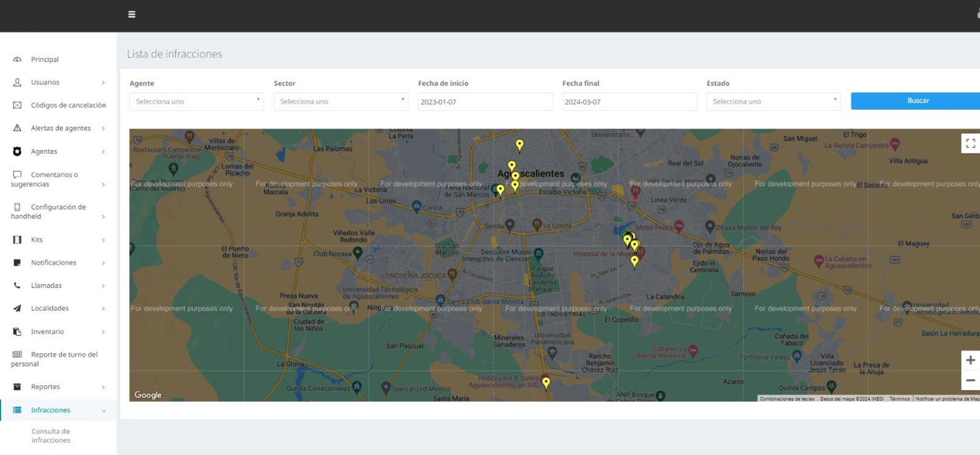This screenshot has height=455, width=980.
Task: Click the Kits icon
Action: [17, 240]
